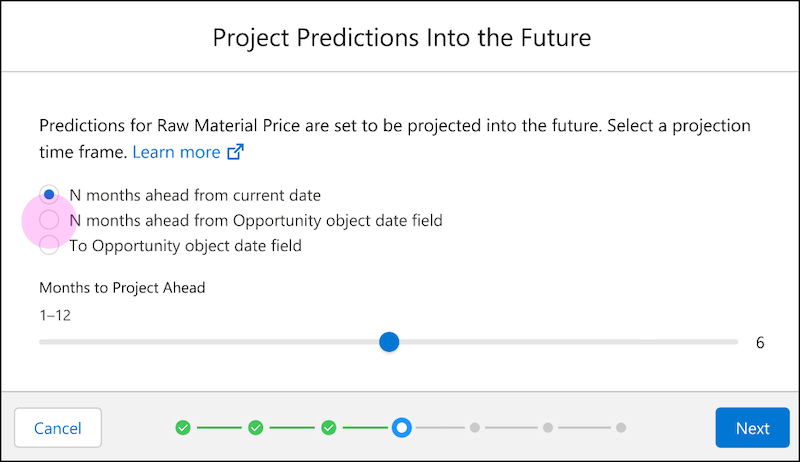Click the slider value 6 readout
This screenshot has width=800, height=462.
click(x=760, y=343)
